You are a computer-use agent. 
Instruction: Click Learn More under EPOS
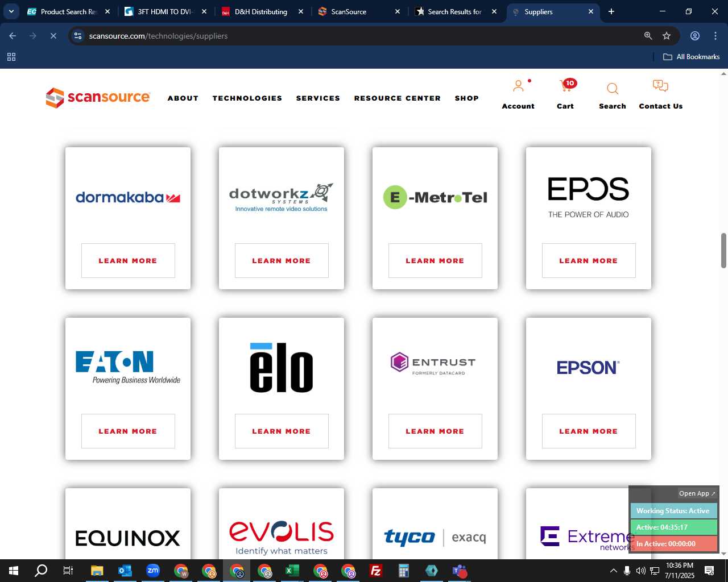(x=589, y=261)
